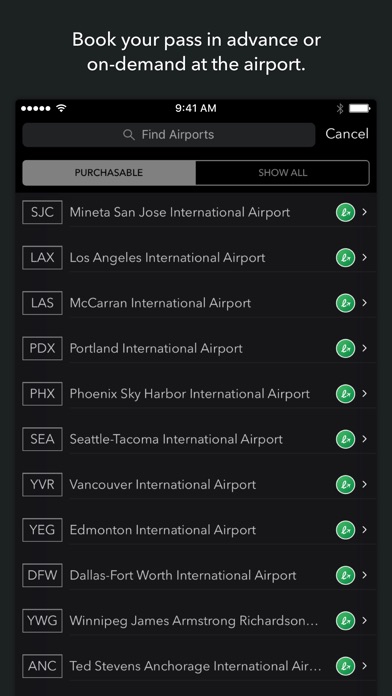Select the SJC airport code badge
The width and height of the screenshot is (392, 696).
pyautogui.click(x=42, y=212)
